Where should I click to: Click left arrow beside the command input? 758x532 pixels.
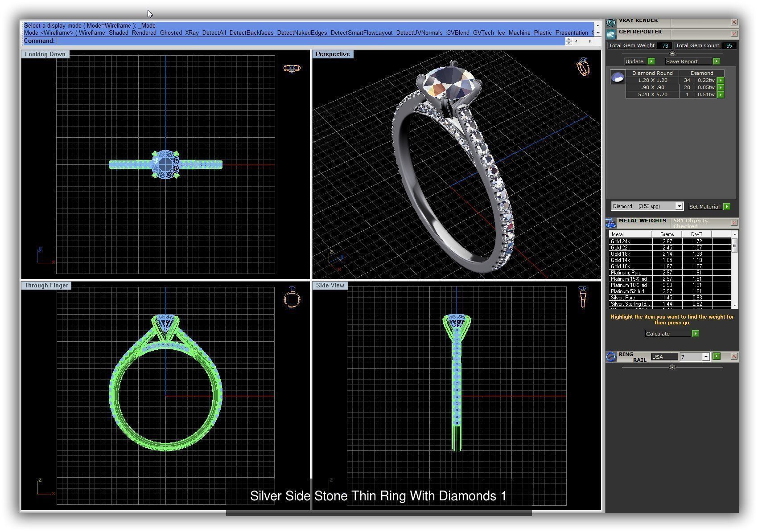577,41
